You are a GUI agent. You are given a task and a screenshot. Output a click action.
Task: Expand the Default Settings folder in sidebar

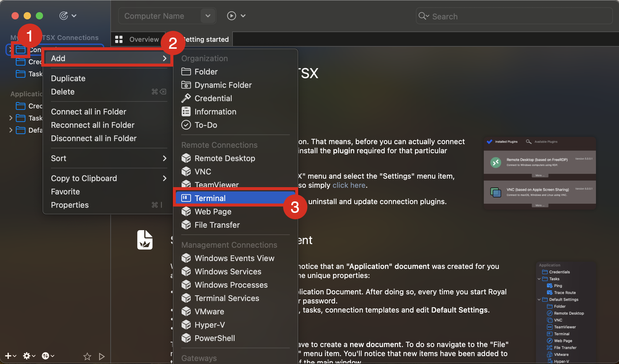[11, 130]
